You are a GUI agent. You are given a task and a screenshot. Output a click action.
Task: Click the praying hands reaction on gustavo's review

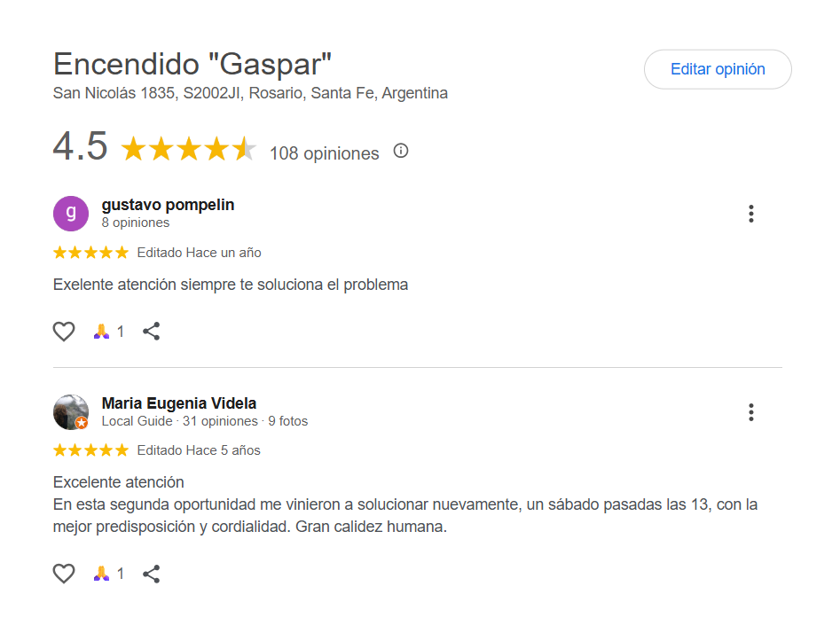coord(102,332)
